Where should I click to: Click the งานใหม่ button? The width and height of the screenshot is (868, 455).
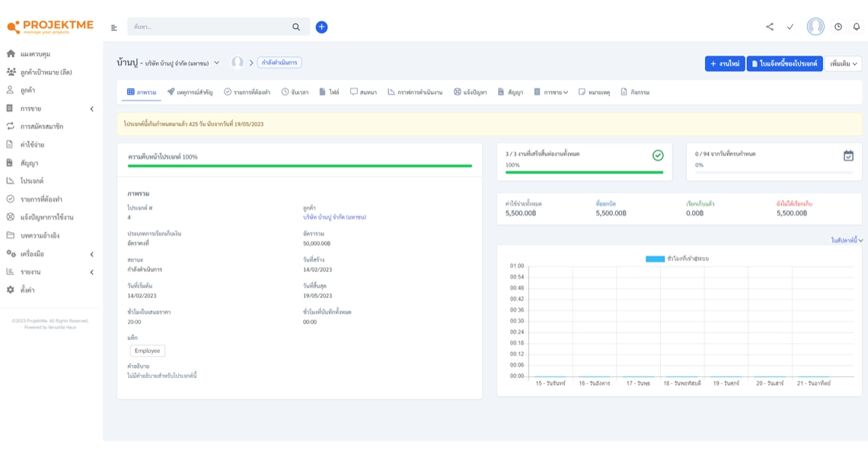[x=724, y=63]
